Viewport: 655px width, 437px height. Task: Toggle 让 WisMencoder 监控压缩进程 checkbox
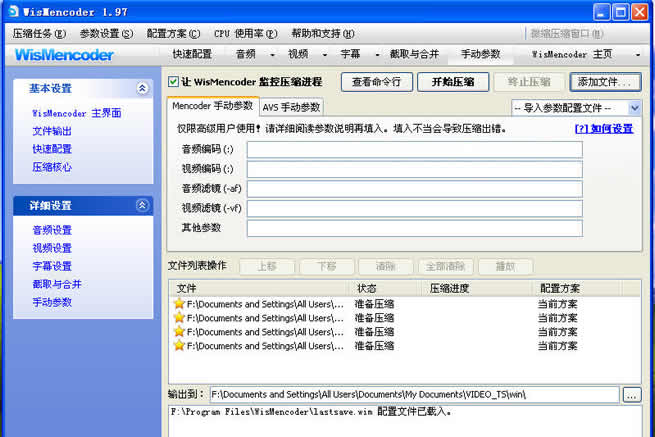(x=173, y=81)
